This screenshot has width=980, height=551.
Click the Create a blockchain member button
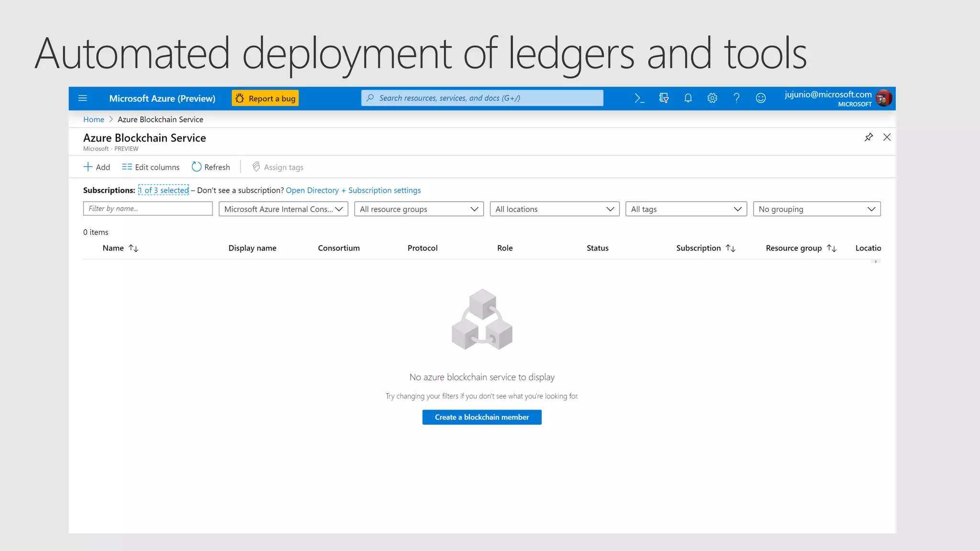(x=482, y=417)
